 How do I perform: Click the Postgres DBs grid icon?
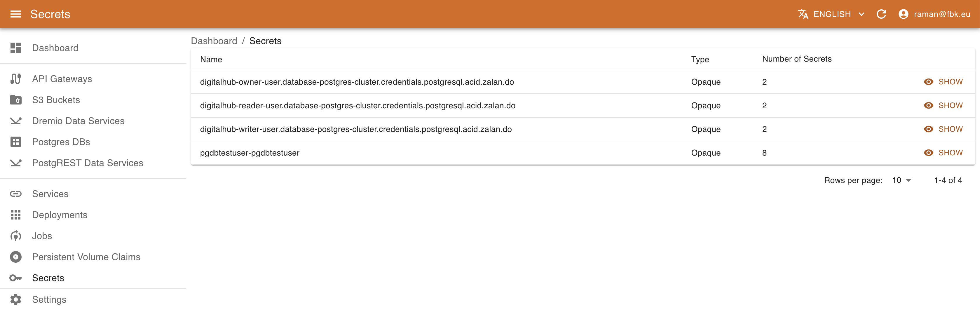(x=15, y=142)
